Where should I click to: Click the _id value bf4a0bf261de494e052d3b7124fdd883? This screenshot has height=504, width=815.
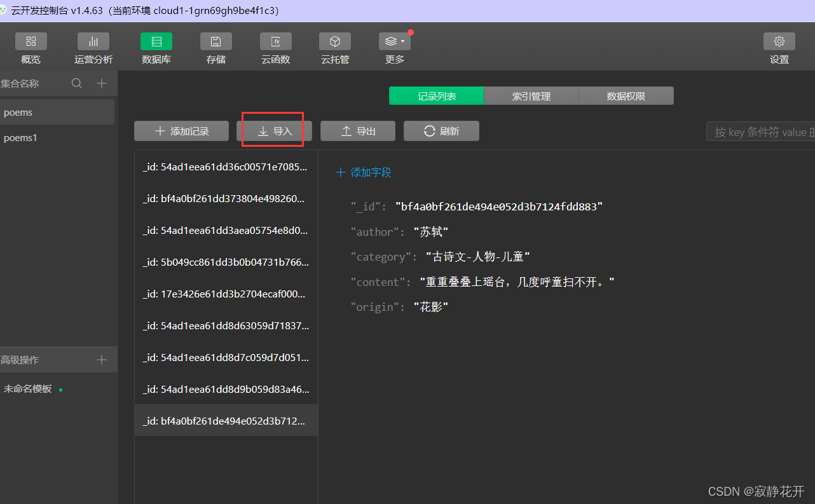click(499, 207)
